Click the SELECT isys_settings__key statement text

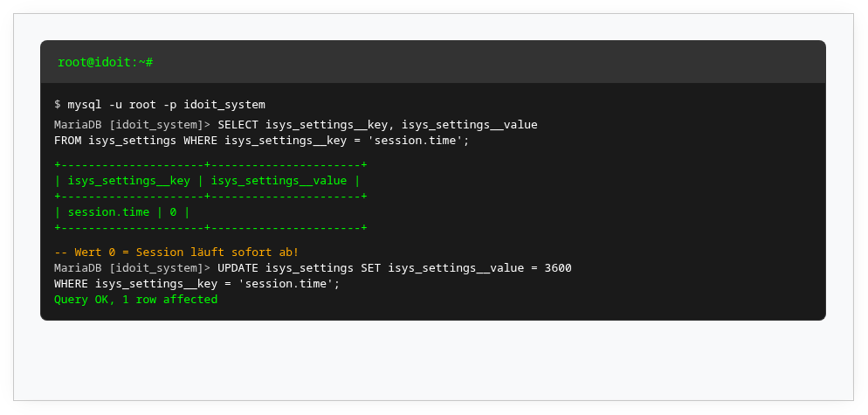click(377, 125)
